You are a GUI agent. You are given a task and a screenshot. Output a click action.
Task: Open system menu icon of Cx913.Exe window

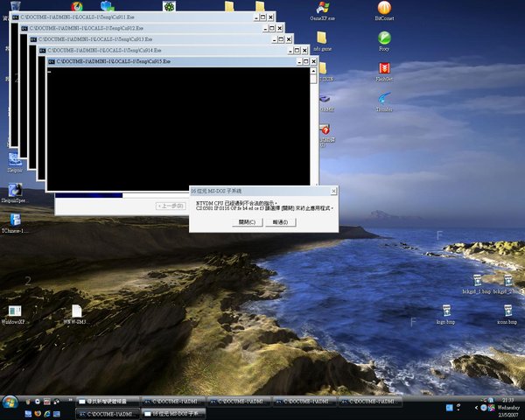(33, 39)
